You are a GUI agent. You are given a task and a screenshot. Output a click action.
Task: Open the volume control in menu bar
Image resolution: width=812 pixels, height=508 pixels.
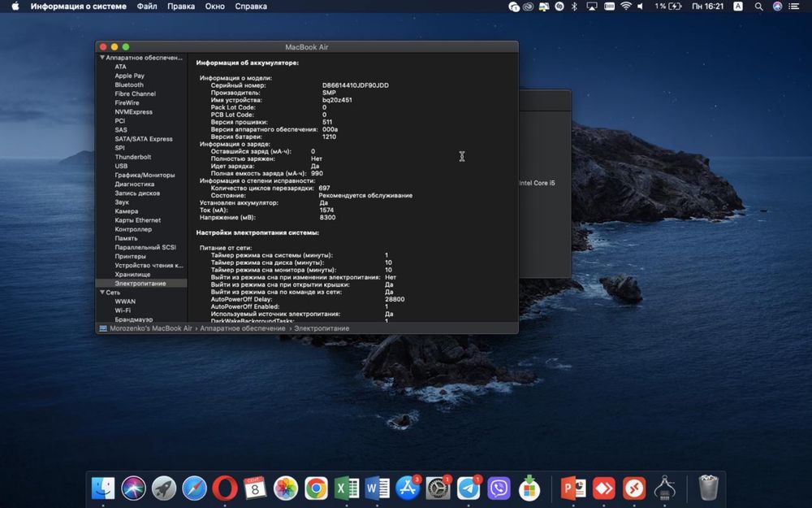pos(641,7)
